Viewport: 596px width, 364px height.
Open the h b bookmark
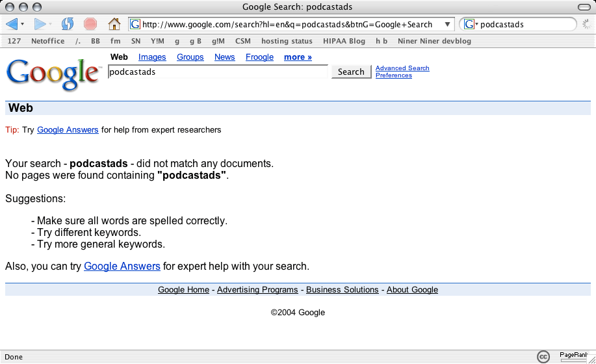382,41
